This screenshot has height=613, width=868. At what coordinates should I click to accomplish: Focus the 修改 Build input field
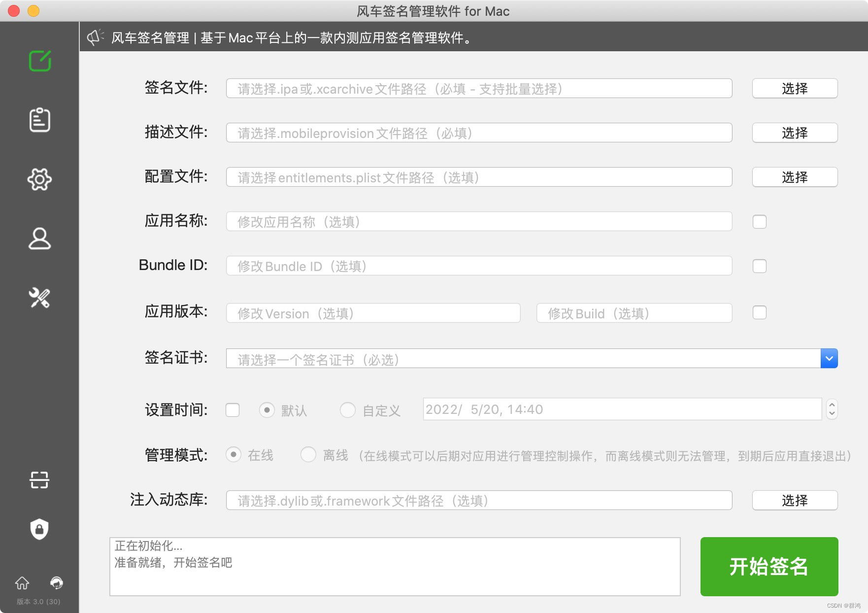pyautogui.click(x=634, y=313)
